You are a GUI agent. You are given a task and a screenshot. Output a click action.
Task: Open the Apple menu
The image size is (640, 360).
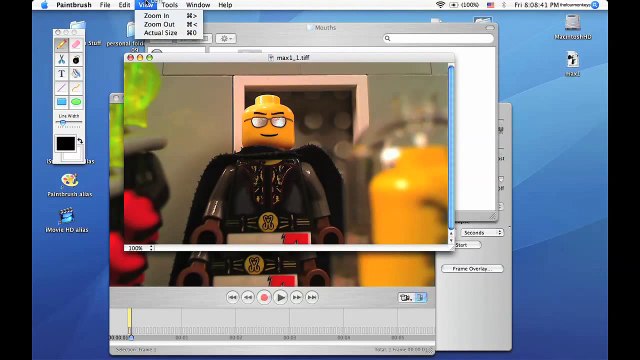pos(44,5)
